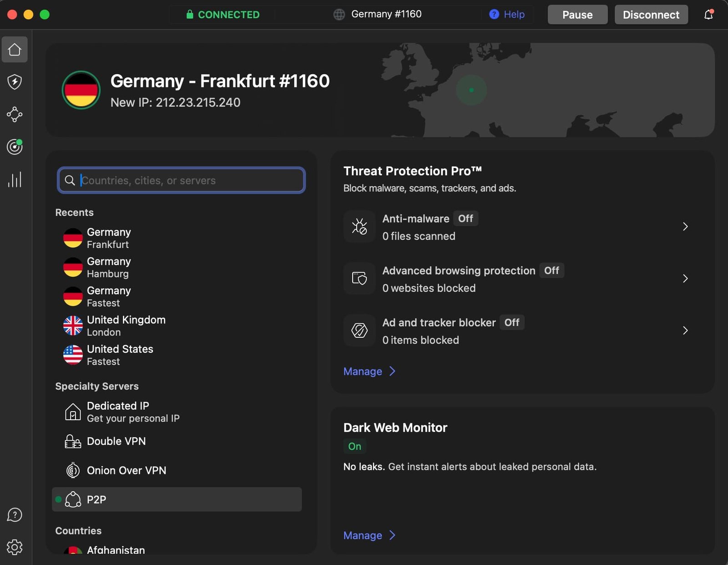Click the search magnifier icon
728x565 pixels.
click(x=70, y=180)
